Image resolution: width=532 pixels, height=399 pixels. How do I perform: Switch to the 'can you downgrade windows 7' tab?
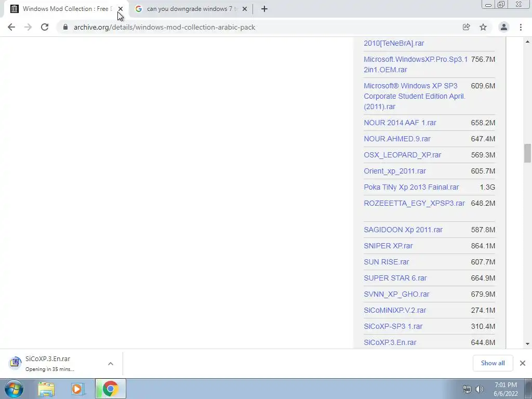coord(192,9)
